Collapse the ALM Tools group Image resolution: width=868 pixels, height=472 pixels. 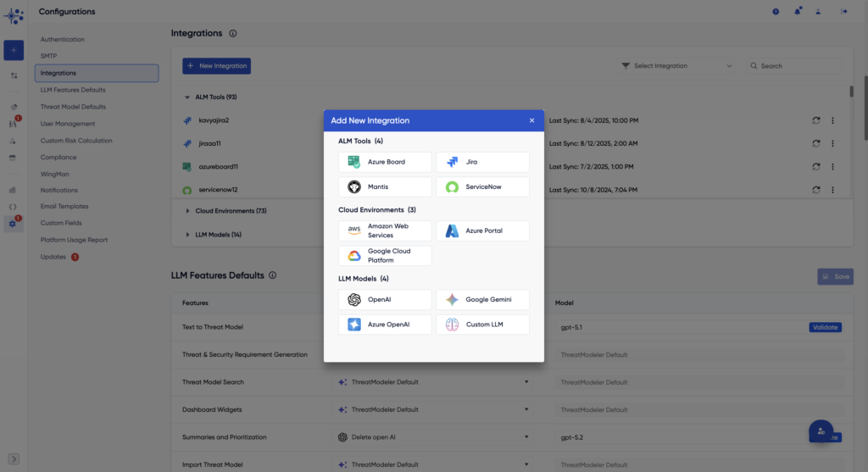[188, 97]
